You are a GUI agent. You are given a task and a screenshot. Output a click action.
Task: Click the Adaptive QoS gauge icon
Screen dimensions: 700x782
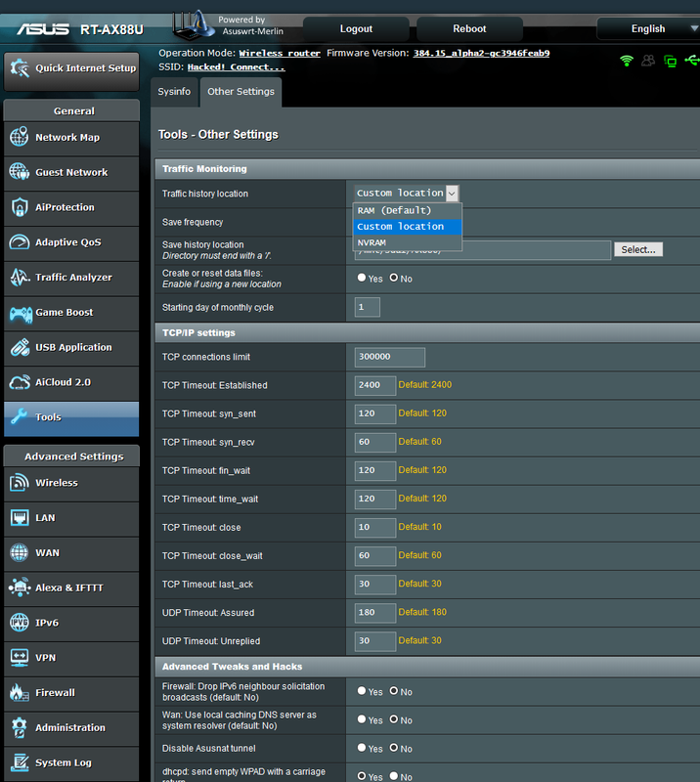[20, 241]
